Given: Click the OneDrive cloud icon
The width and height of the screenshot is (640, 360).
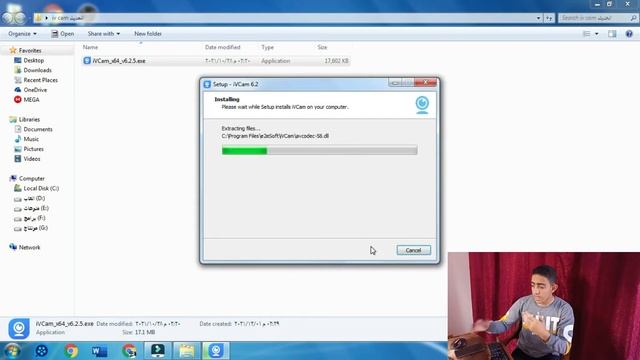Looking at the screenshot, I should (x=18, y=90).
